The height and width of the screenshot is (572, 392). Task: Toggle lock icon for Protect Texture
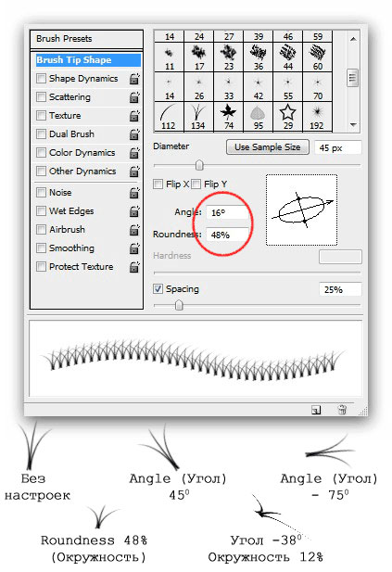pos(134,267)
